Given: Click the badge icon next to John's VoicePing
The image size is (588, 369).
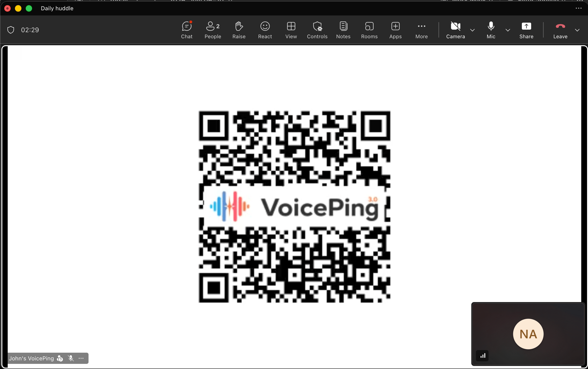Looking at the screenshot, I should 60,358.
